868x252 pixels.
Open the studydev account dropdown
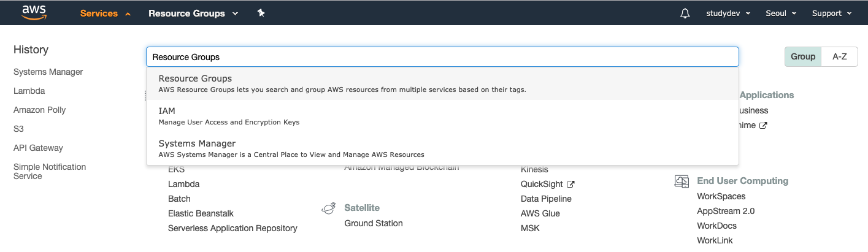pyautogui.click(x=728, y=13)
